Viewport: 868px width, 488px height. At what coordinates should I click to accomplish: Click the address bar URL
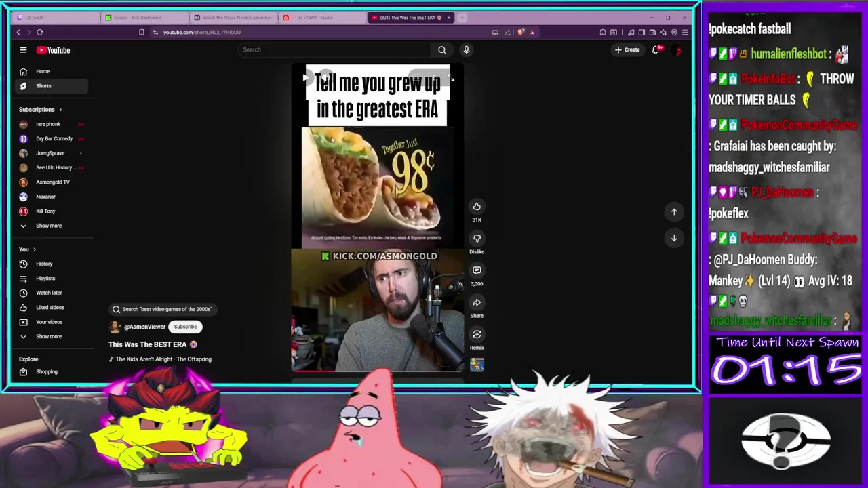(x=201, y=32)
